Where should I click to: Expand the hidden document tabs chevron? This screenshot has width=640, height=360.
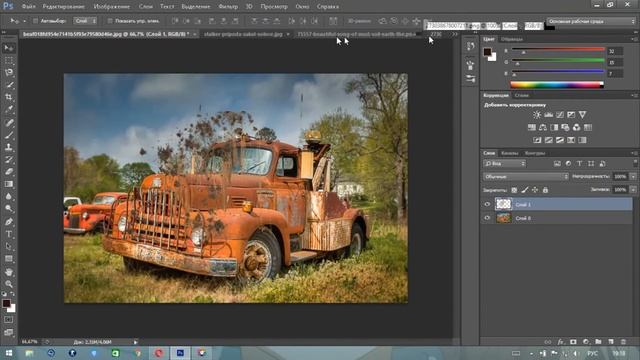455,35
